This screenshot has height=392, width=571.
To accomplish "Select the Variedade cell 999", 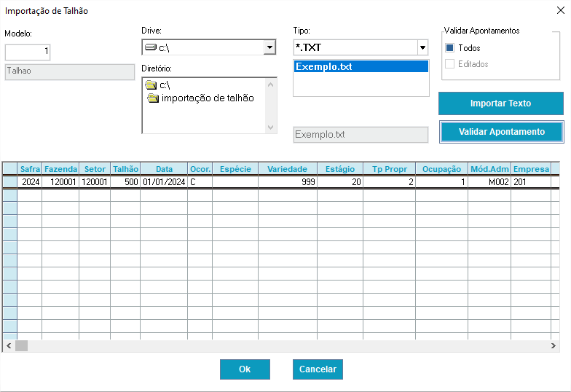I will (287, 182).
